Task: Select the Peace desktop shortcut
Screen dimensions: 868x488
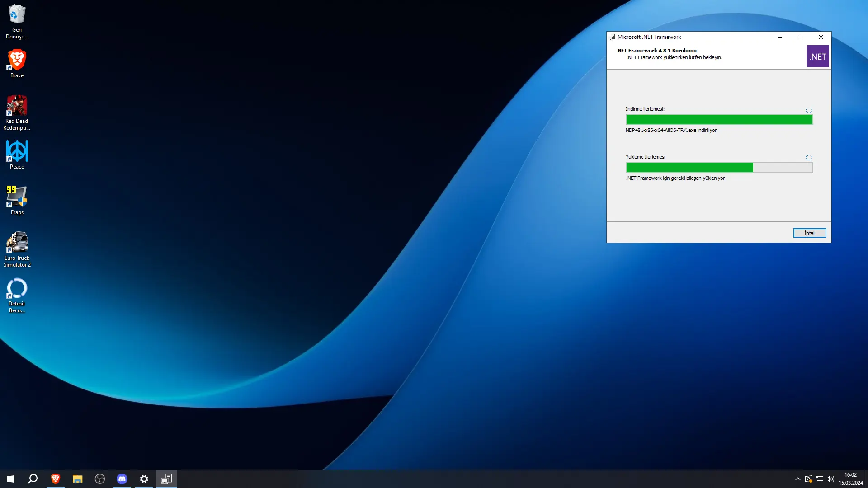Action: pyautogui.click(x=17, y=155)
